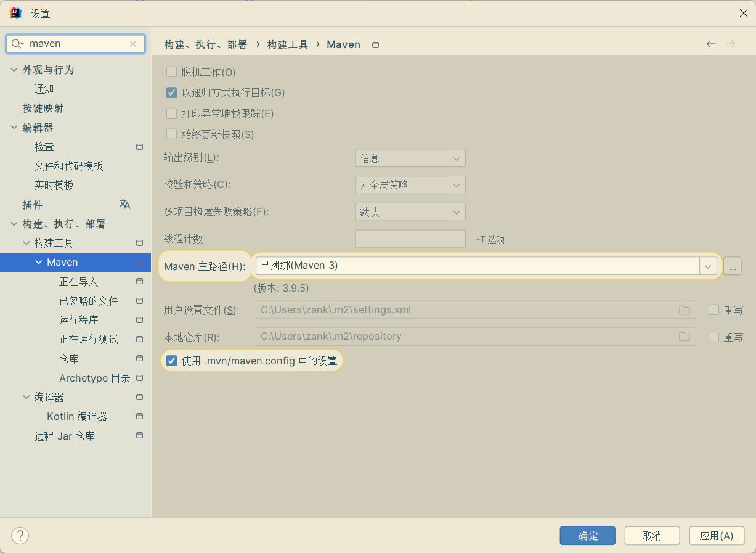This screenshot has width=756, height=553.
Task: Uncheck 使用 .mvn/maven.config 中的设置
Action: coord(172,361)
